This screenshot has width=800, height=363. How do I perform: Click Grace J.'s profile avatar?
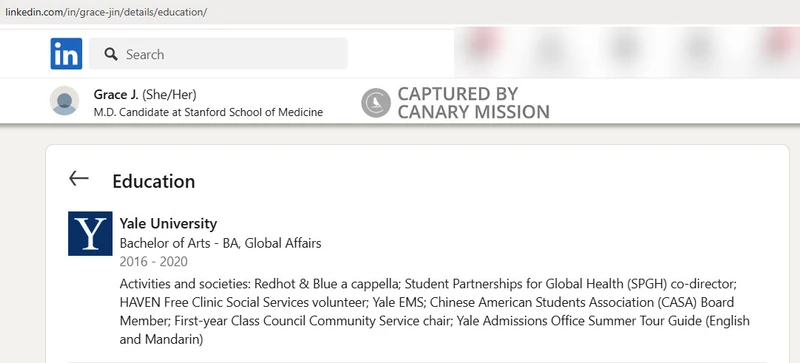tap(64, 101)
